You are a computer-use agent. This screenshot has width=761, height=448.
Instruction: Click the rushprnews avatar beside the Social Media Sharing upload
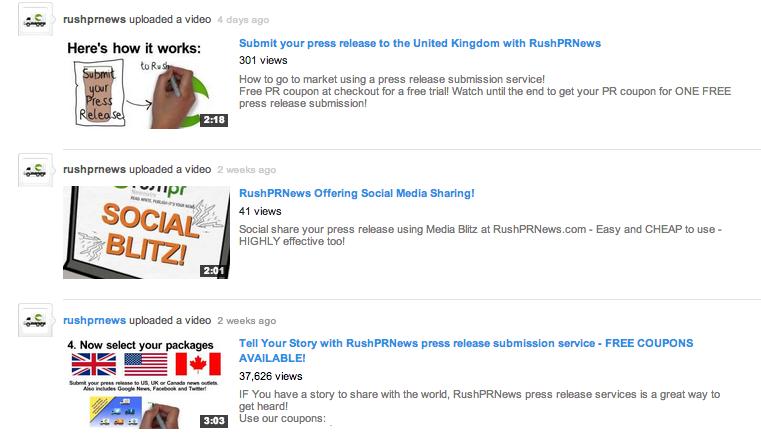pos(35,170)
